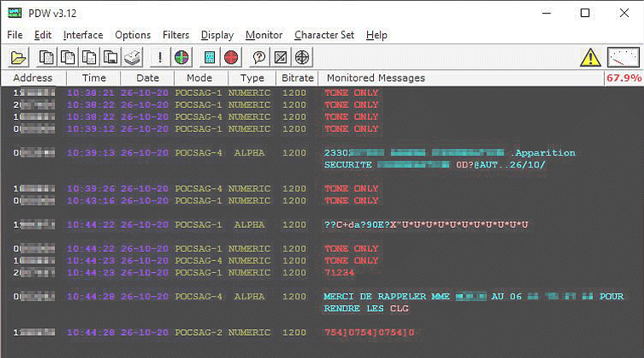
Task: Click the copy-pages icon next to the folder icon
Action: click(x=47, y=57)
